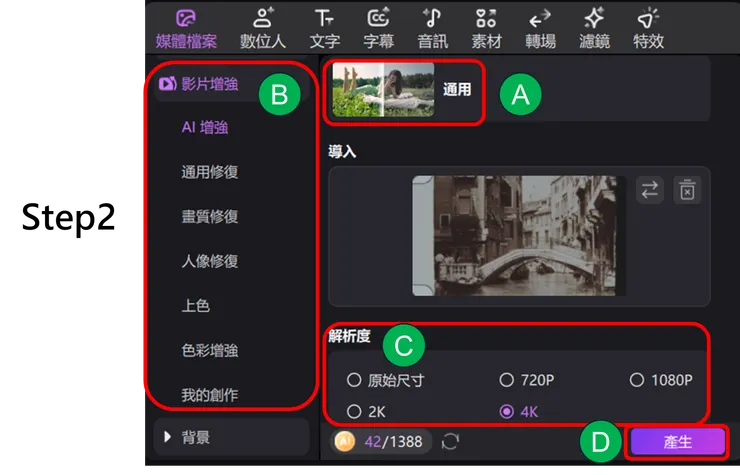Select AI 增強 in sidebar

pyautogui.click(x=205, y=127)
